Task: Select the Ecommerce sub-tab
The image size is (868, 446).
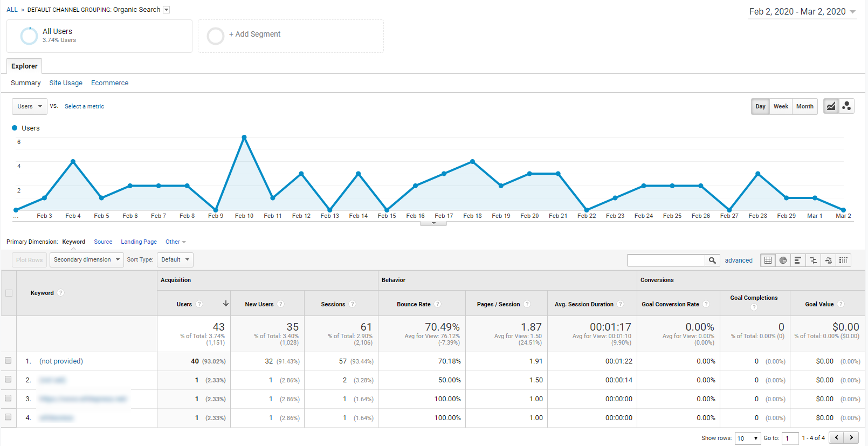Action: [109, 83]
